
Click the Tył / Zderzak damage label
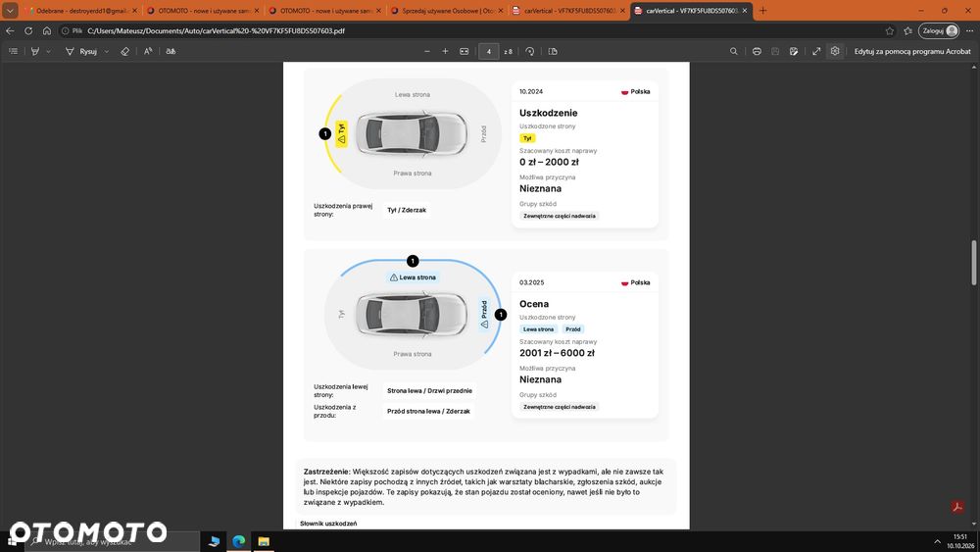[407, 210]
